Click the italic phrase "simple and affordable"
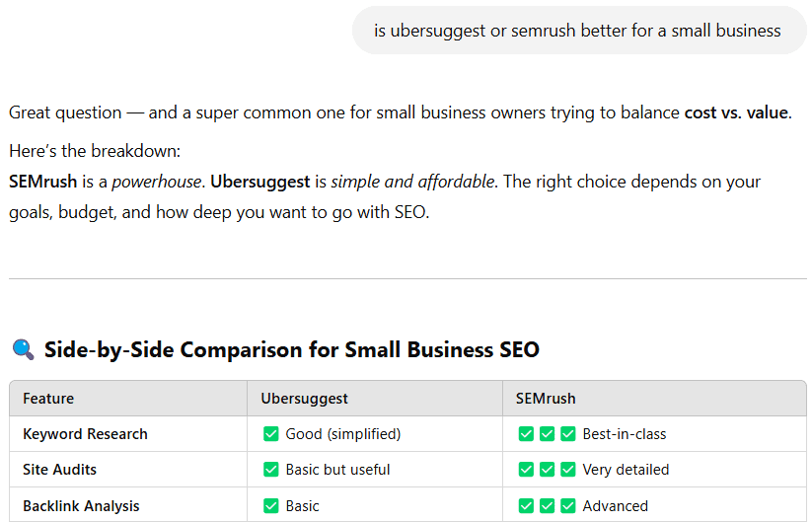 click(x=415, y=182)
